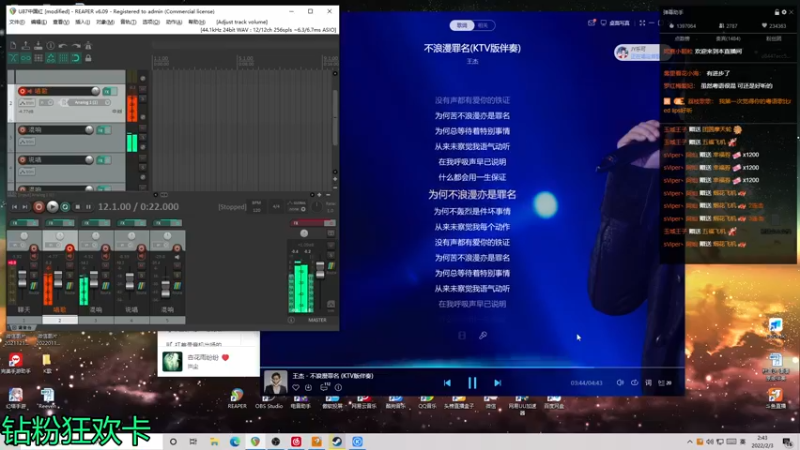
Task: Click record-arm button on 唱歌 track panel
Action: tap(22, 91)
